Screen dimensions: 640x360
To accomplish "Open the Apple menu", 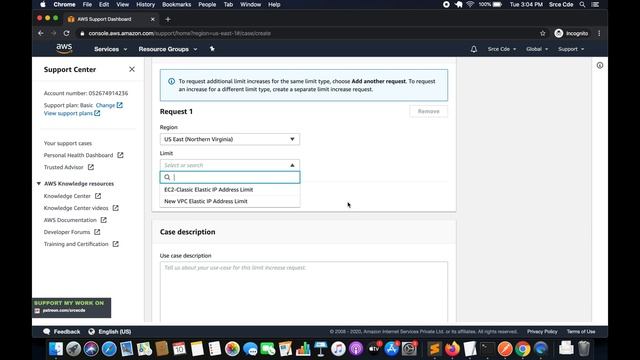I will coord(43,4).
